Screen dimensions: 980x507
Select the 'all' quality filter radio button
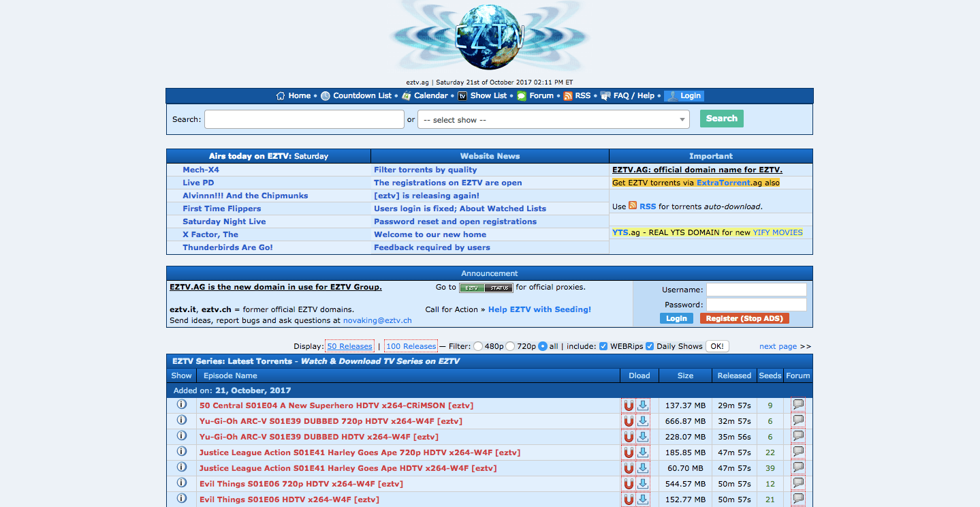(543, 346)
